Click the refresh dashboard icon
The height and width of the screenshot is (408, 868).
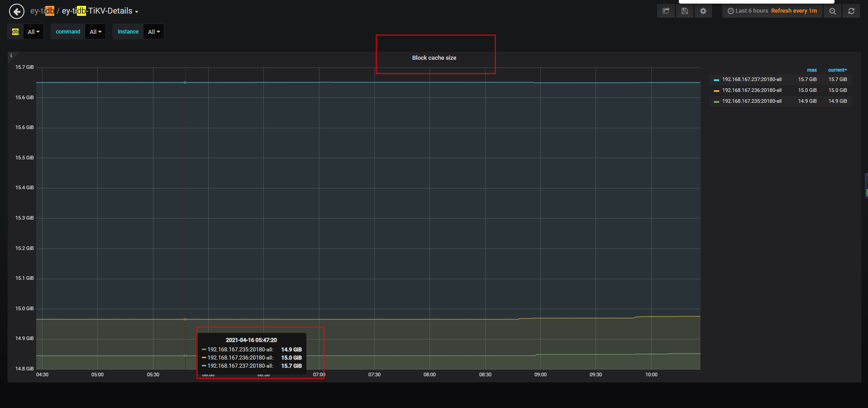(x=851, y=11)
